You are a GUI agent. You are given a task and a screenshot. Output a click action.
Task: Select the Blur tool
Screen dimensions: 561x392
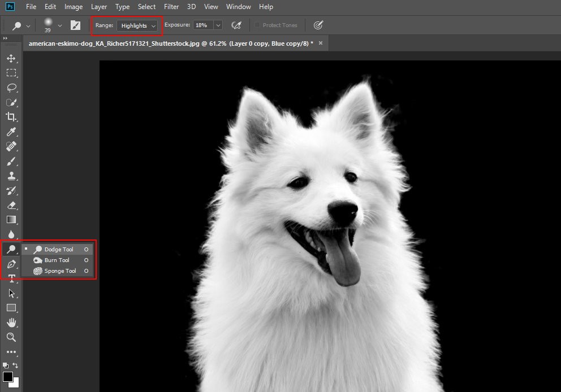(x=11, y=234)
